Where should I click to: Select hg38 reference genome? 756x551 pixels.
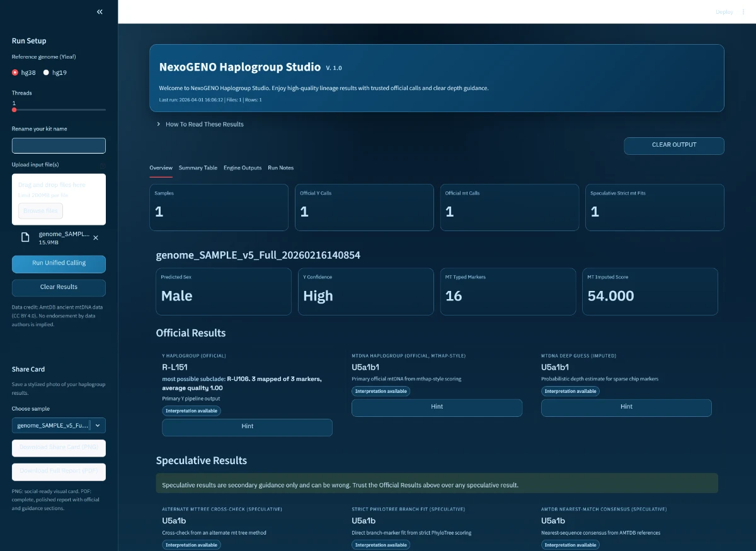click(x=16, y=72)
